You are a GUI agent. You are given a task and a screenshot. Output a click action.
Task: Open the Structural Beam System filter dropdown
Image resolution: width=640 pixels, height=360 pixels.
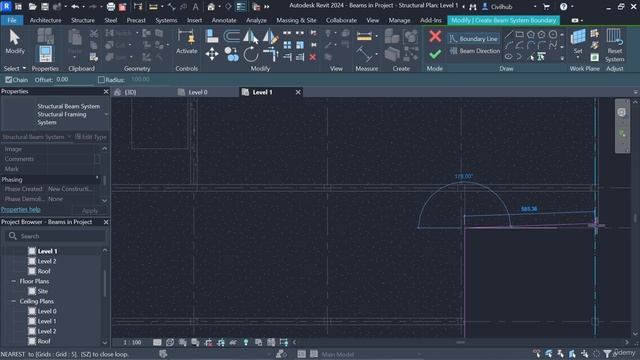pyautogui.click(x=69, y=137)
